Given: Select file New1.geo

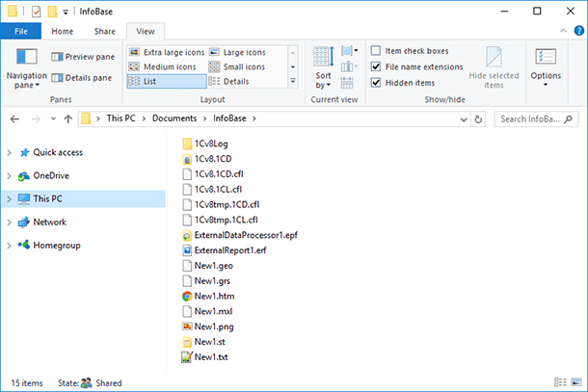Looking at the screenshot, I should click(208, 266).
